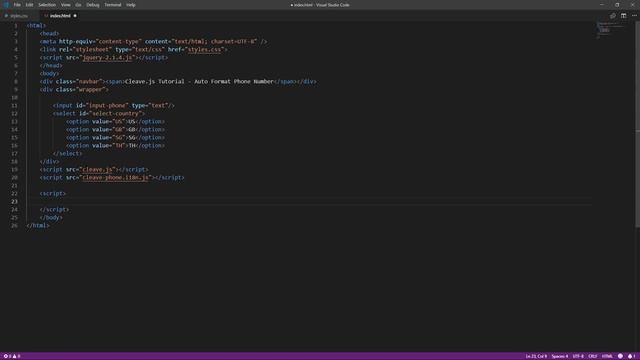Click the unsaved dot on index.html tab
640x360 pixels.
pyautogui.click(x=75, y=16)
